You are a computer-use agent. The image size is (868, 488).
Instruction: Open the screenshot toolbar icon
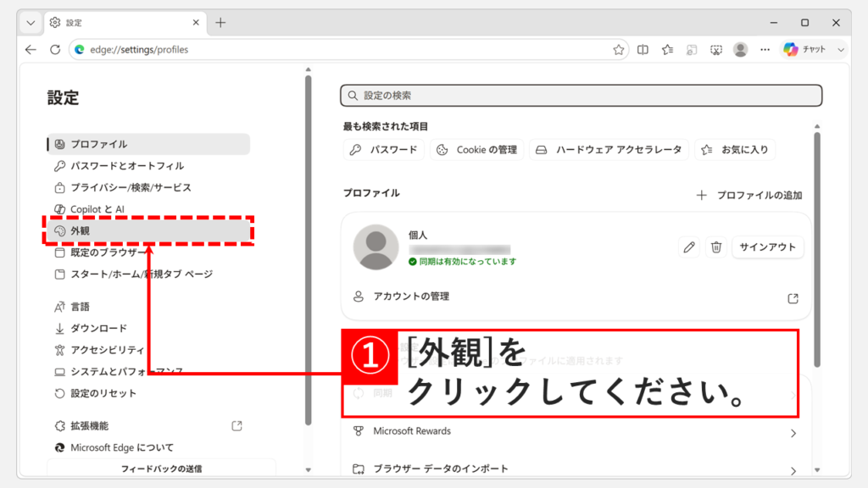tap(716, 50)
